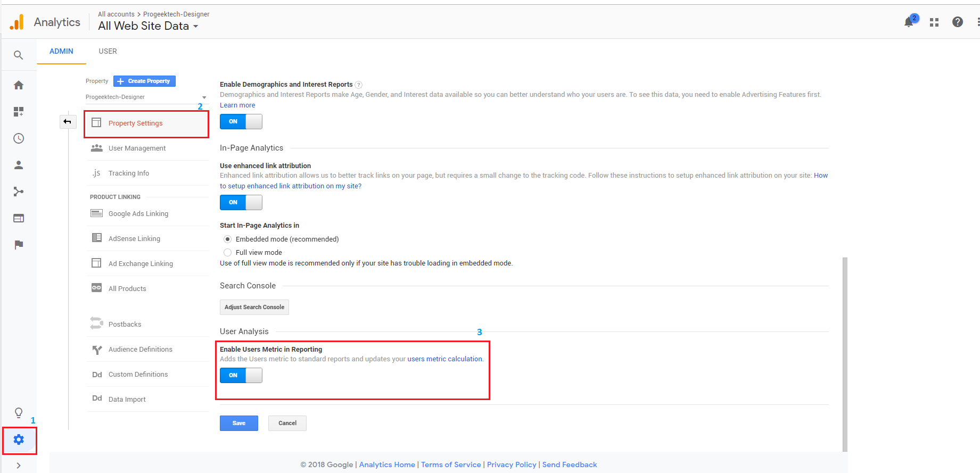Click the Google Ads Linking icon
The width and height of the screenshot is (980, 473).
click(96, 213)
